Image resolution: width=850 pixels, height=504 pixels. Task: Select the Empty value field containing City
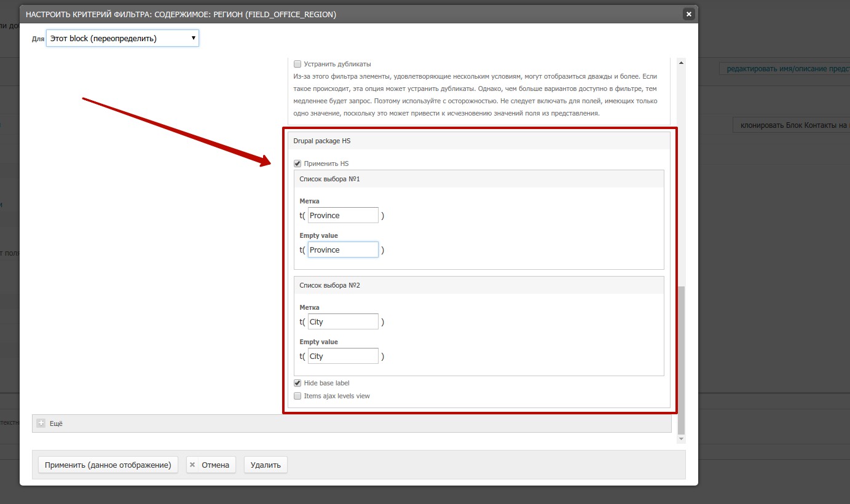[x=343, y=356]
